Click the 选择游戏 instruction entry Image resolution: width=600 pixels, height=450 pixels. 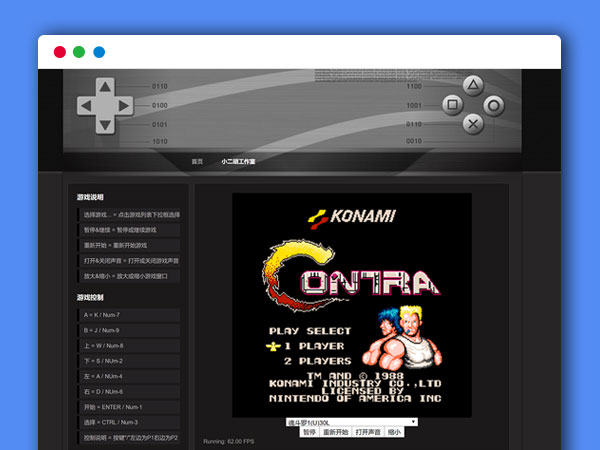tap(129, 215)
